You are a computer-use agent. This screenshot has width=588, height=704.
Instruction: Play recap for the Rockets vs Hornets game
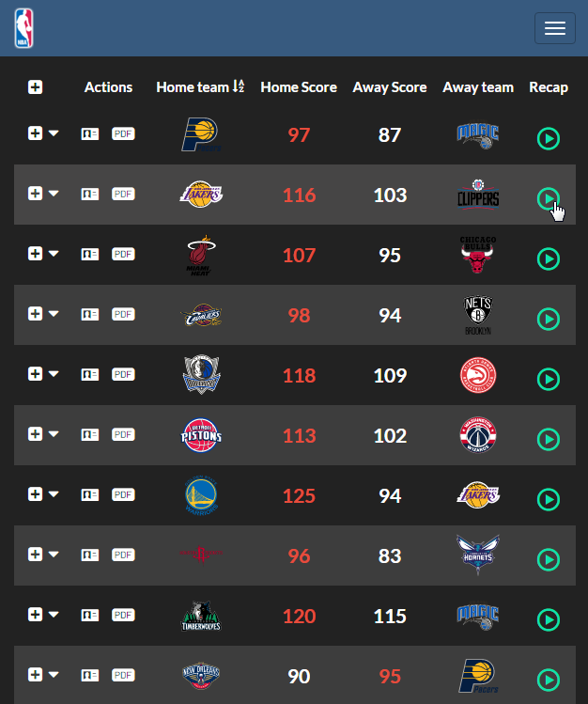tap(549, 559)
